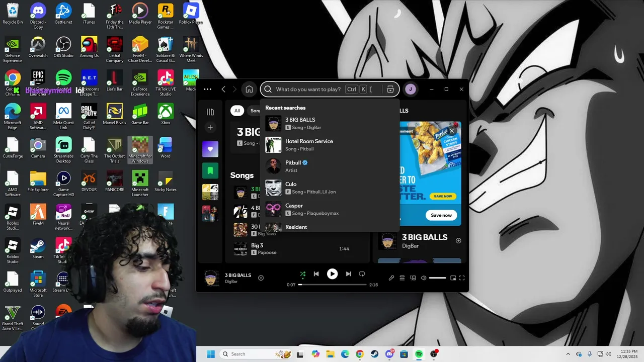Select the Streamlabs Desktop icon
The height and width of the screenshot is (362, 644).
pos(63,150)
